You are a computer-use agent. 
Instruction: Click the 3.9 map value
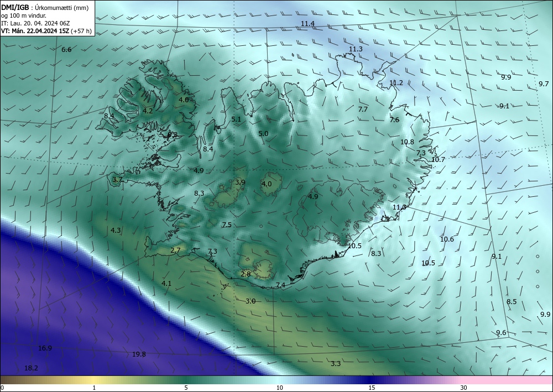click(240, 182)
